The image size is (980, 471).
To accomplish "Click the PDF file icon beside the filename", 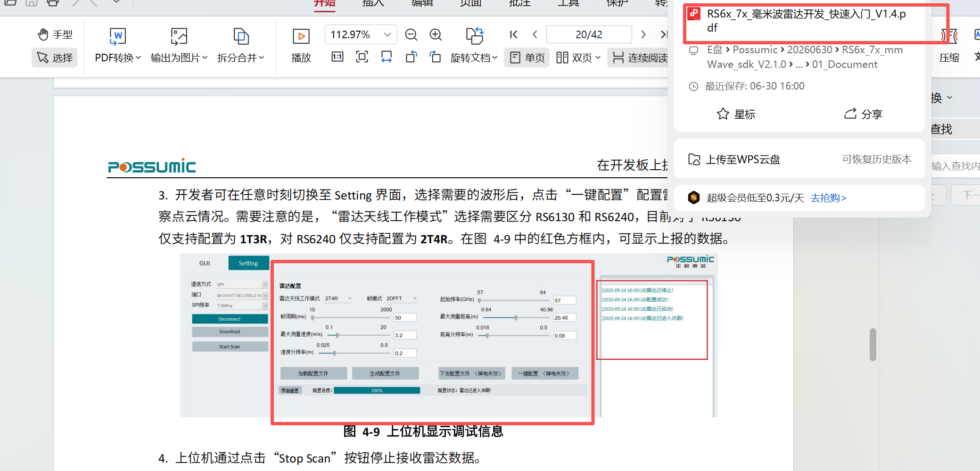I will (x=694, y=14).
